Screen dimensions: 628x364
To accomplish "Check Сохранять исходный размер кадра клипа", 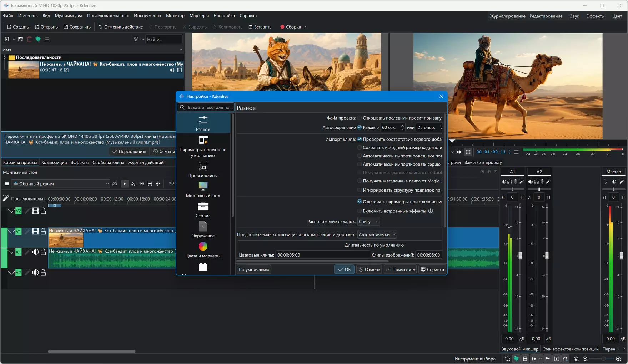I will [360, 147].
